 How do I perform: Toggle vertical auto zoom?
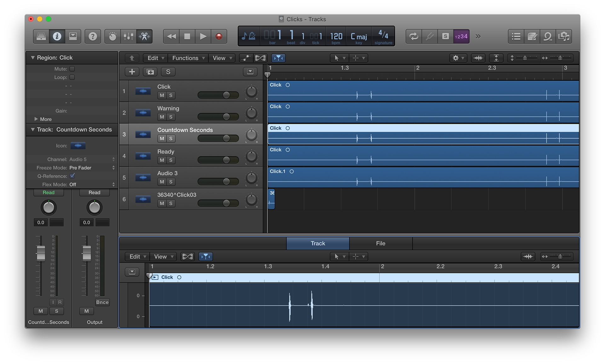496,58
